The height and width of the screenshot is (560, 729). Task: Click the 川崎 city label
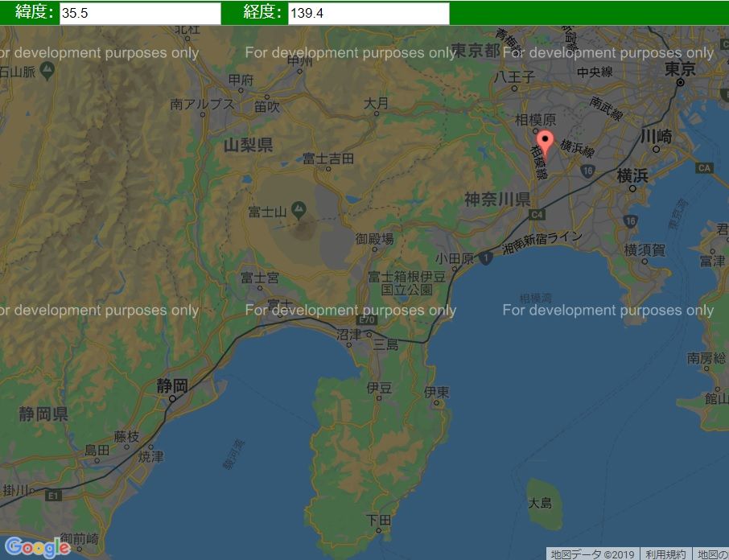(656, 137)
